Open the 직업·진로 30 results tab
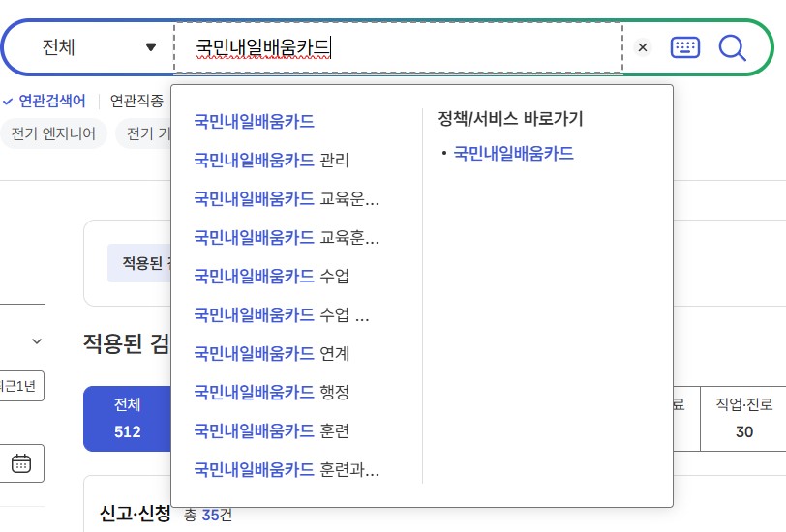The height and width of the screenshot is (532, 786). pos(743,418)
